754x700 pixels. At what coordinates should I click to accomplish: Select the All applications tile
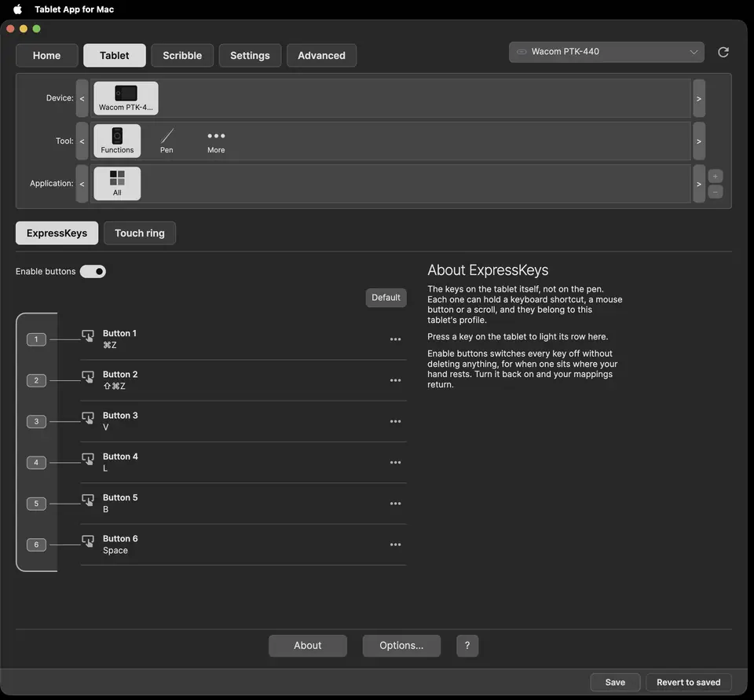point(117,183)
